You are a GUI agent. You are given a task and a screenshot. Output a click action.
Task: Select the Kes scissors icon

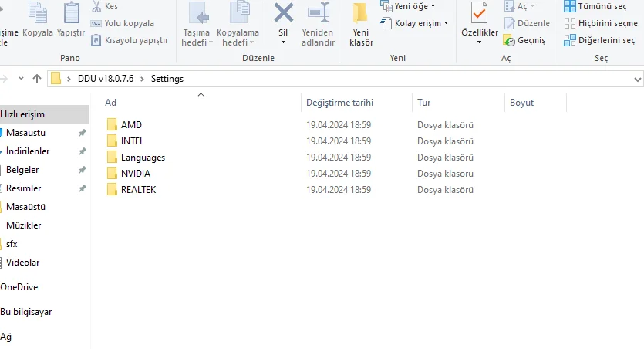coord(96,6)
